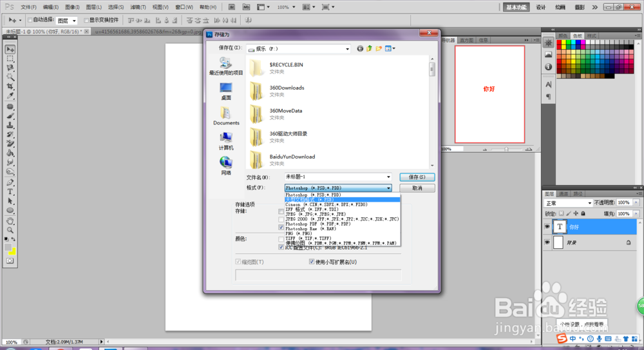Open the auto-select 图层 dropdown
Screen dimensions: 644x350
click(66, 20)
